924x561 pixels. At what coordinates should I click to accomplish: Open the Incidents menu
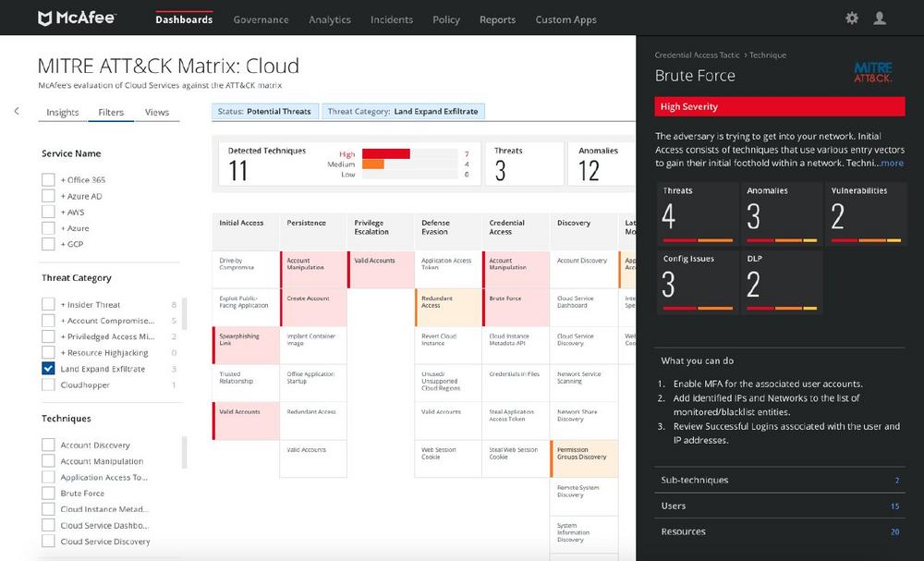pos(392,19)
